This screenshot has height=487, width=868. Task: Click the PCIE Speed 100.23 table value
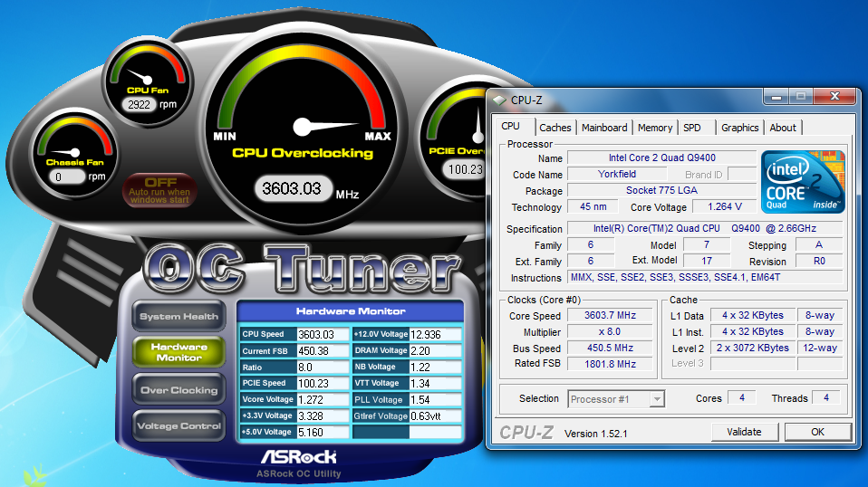pos(323,383)
